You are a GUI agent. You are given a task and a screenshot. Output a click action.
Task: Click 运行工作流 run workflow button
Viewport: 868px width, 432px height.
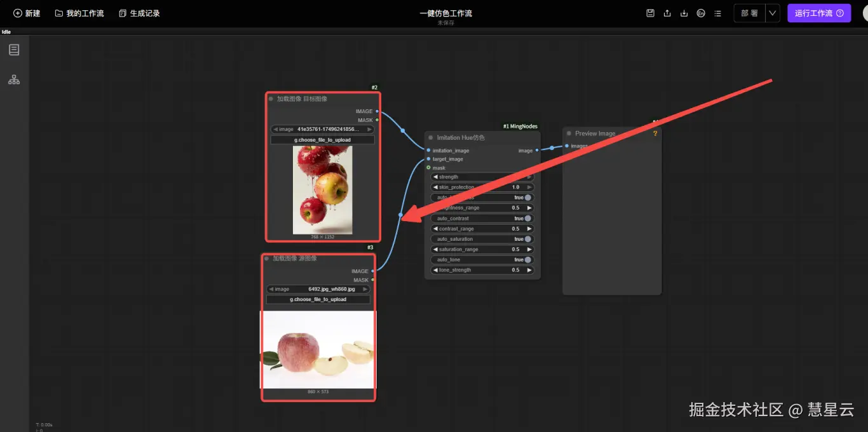[x=819, y=13]
